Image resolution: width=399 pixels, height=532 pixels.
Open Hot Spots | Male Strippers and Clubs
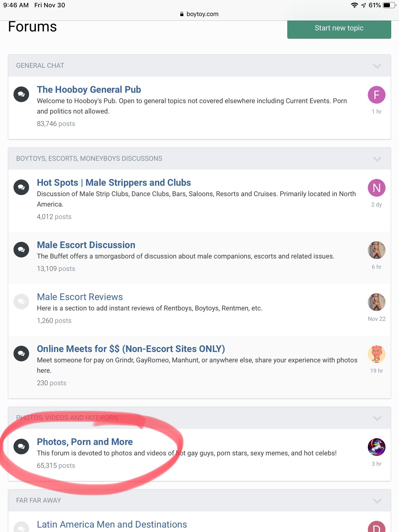pyautogui.click(x=114, y=183)
